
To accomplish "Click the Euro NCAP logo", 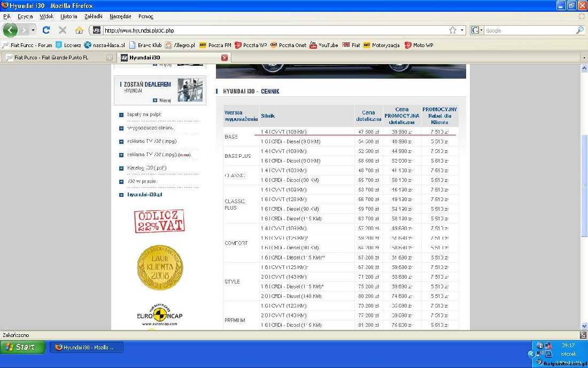I will point(160,315).
